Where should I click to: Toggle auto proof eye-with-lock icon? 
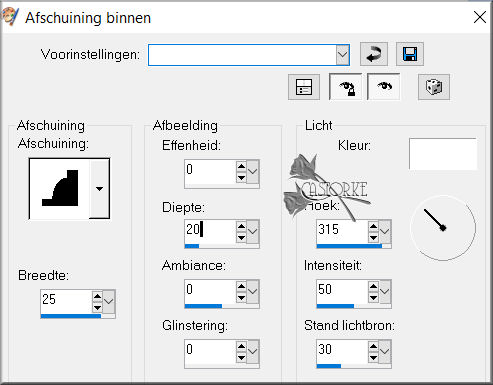pos(346,87)
